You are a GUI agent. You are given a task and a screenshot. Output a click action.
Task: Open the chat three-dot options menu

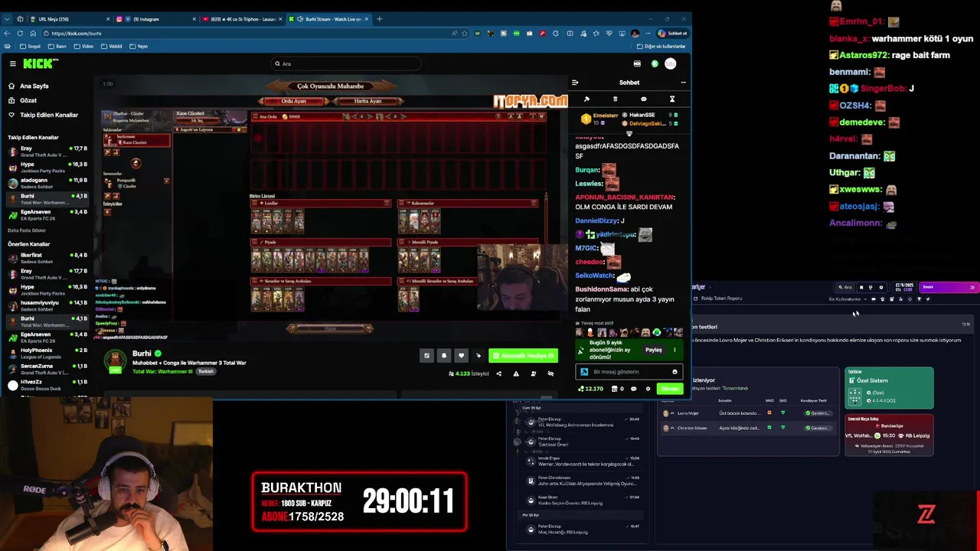683,83
